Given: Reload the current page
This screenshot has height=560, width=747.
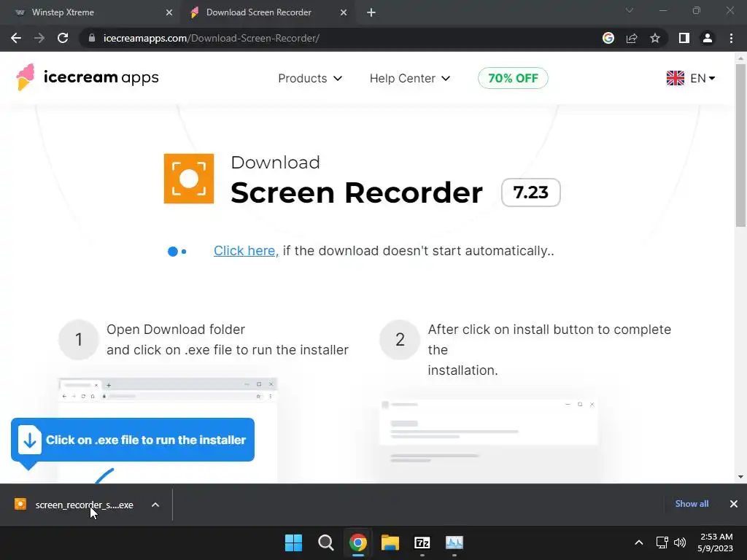Looking at the screenshot, I should pyautogui.click(x=63, y=38).
